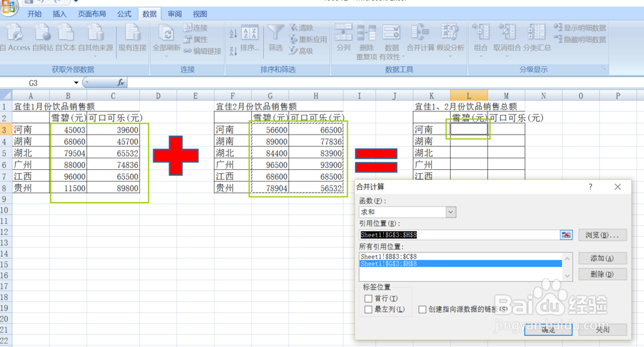The width and height of the screenshot is (644, 347).
Task: Open 高级 advanced filter
Action: click(x=301, y=50)
